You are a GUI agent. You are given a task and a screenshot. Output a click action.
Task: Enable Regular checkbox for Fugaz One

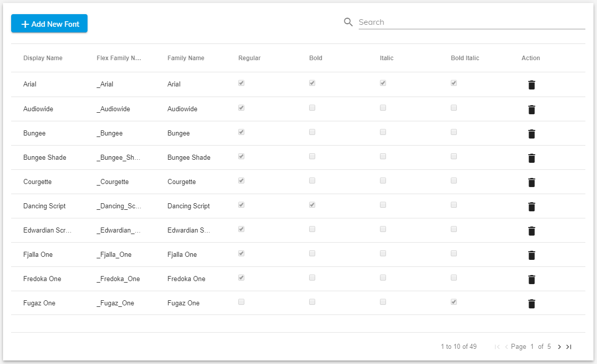pyautogui.click(x=241, y=302)
